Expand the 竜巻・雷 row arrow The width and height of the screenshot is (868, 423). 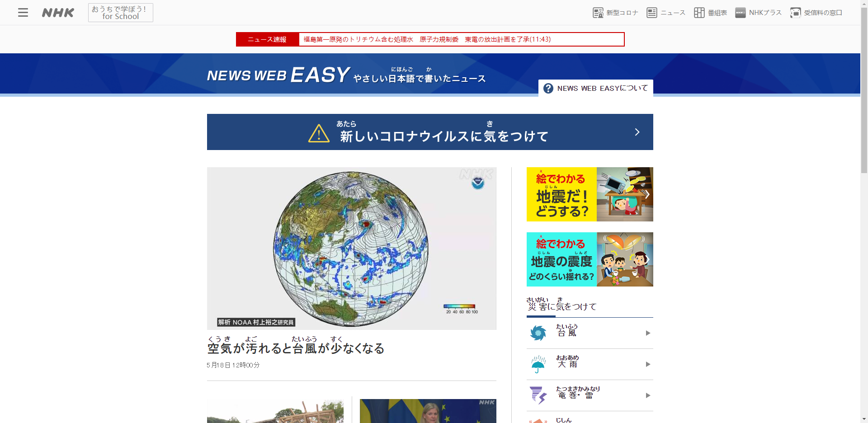pyautogui.click(x=648, y=395)
